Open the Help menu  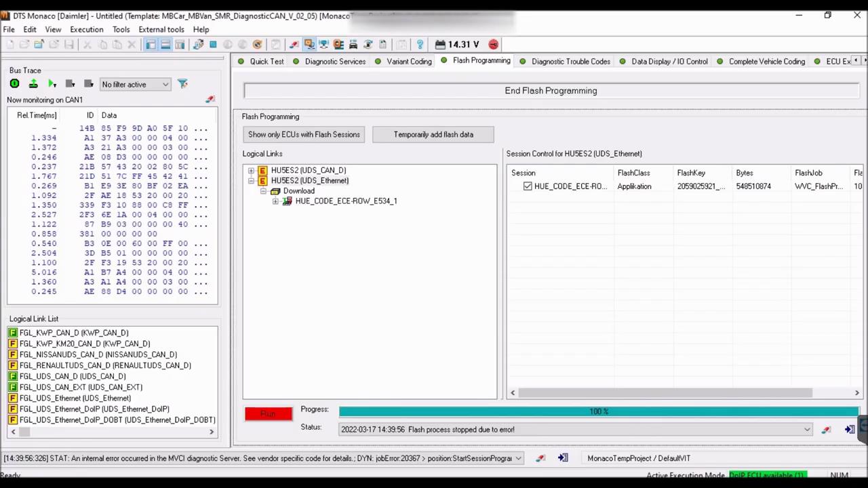201,29
